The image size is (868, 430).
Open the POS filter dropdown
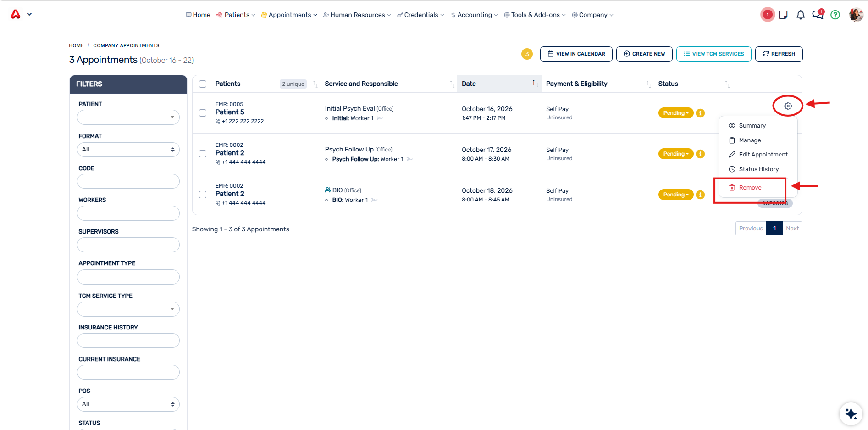coord(128,404)
